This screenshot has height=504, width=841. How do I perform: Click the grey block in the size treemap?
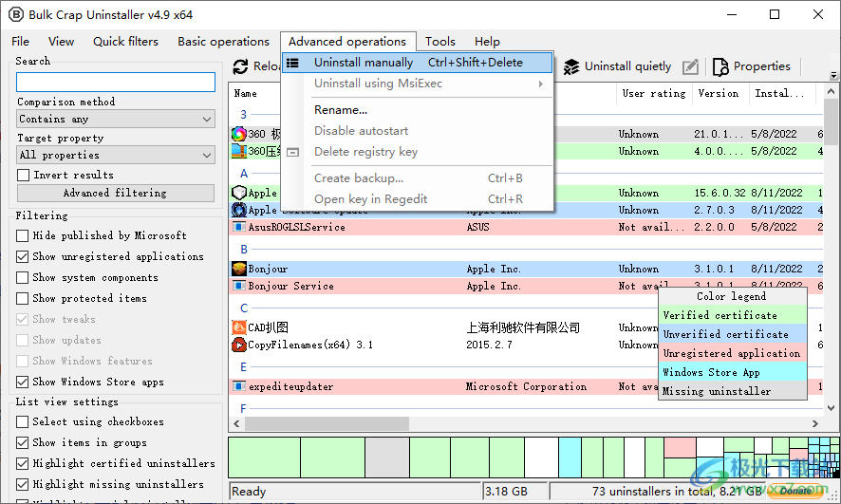(387, 457)
